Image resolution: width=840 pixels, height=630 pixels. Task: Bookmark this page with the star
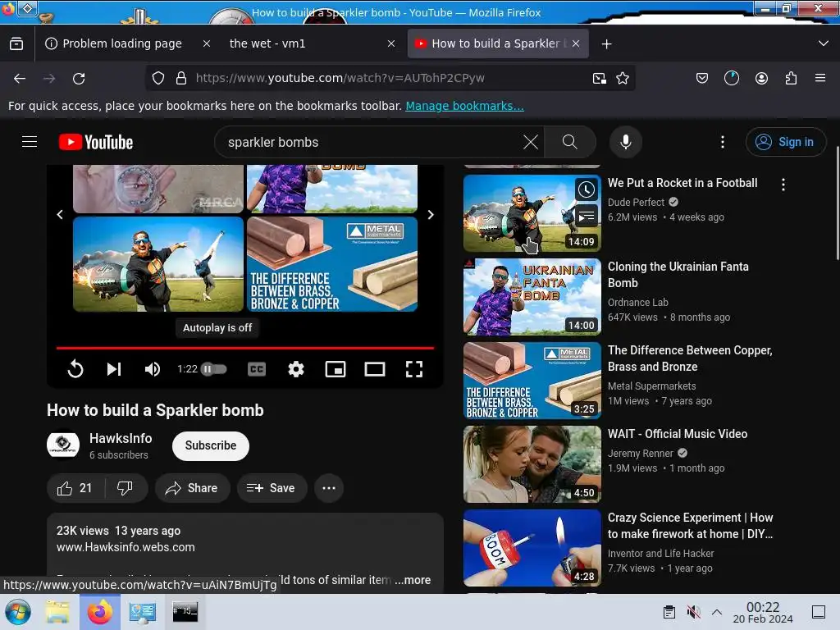coord(623,79)
